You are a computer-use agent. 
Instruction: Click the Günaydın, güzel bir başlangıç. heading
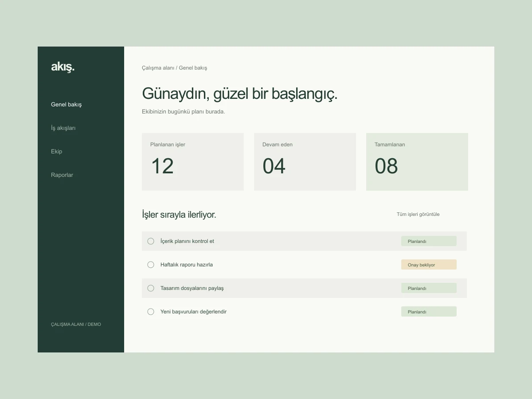[239, 94]
